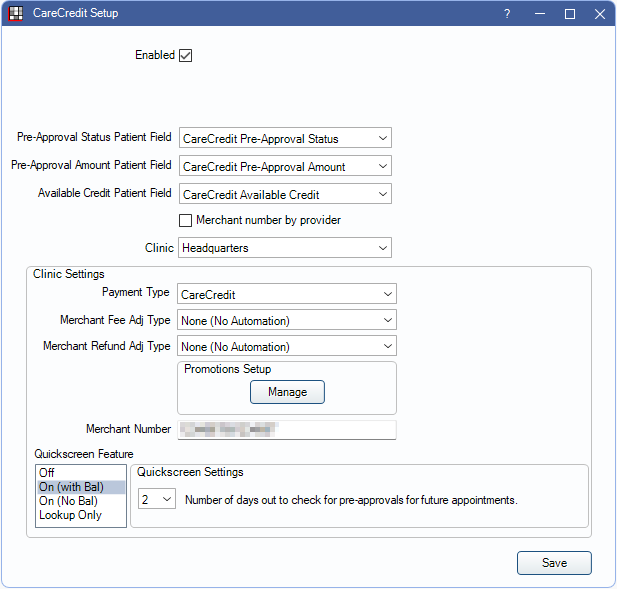Open Merchant Refund Adj Type dropdown

click(x=287, y=347)
